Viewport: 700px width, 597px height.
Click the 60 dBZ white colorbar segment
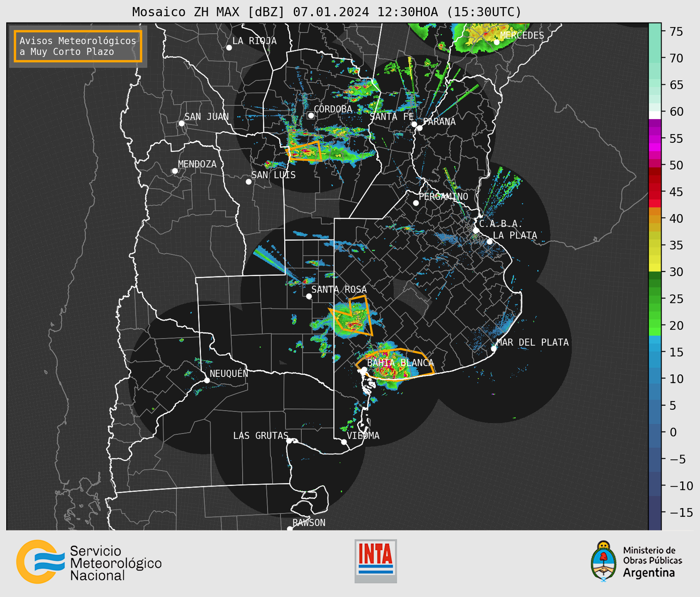pos(655,115)
